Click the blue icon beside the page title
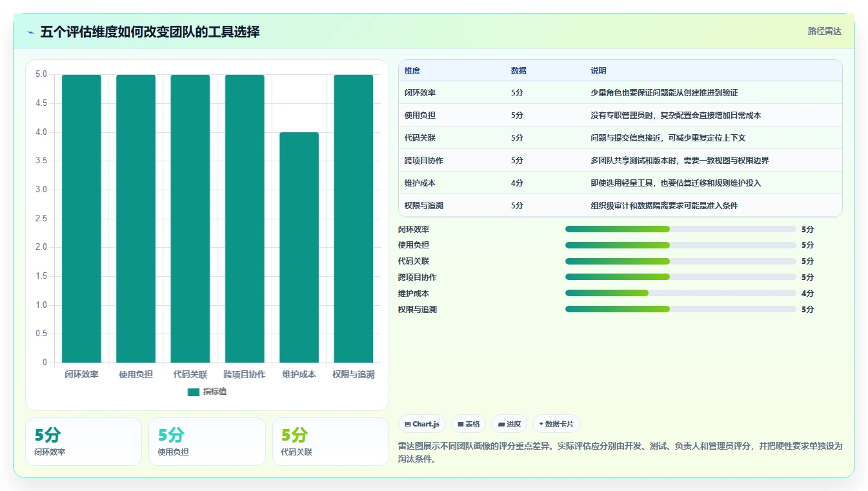Viewport: 868px width, 491px height. point(31,32)
